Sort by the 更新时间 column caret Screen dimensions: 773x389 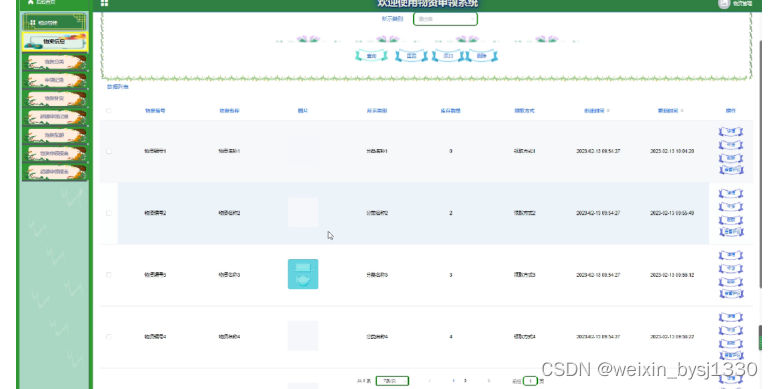point(682,110)
